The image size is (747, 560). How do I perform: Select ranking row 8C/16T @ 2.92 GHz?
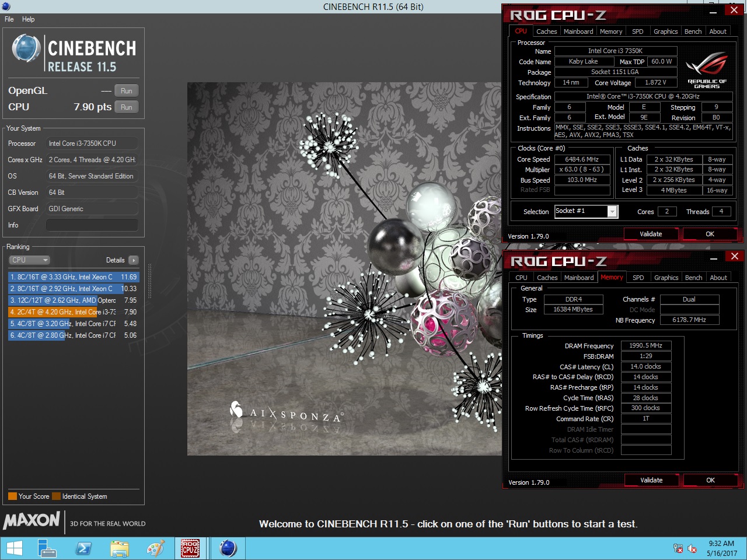click(74, 289)
